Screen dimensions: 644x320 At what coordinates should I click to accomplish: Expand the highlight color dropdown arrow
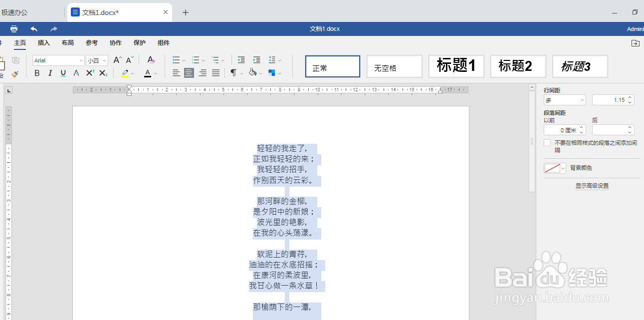click(133, 74)
